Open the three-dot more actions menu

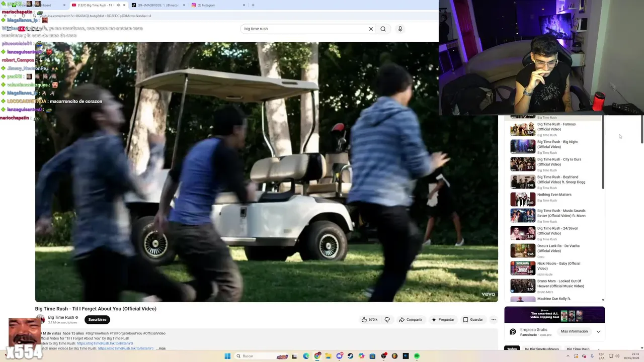(493, 320)
